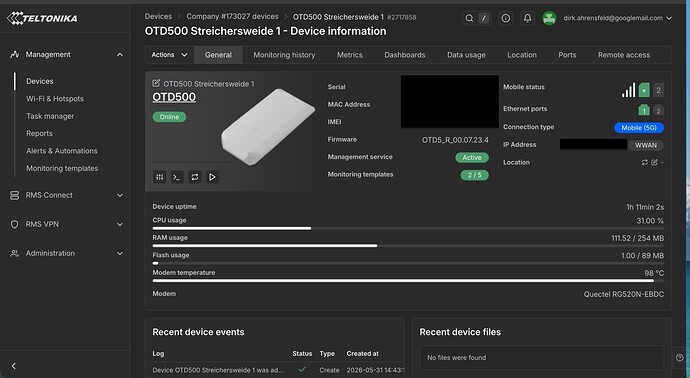690x378 pixels.
Task: Click the green user avatar
Action: [549, 18]
